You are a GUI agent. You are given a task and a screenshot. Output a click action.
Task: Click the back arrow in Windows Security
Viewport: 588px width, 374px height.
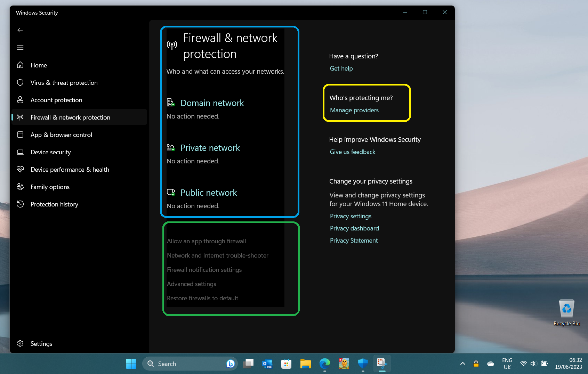pos(20,30)
